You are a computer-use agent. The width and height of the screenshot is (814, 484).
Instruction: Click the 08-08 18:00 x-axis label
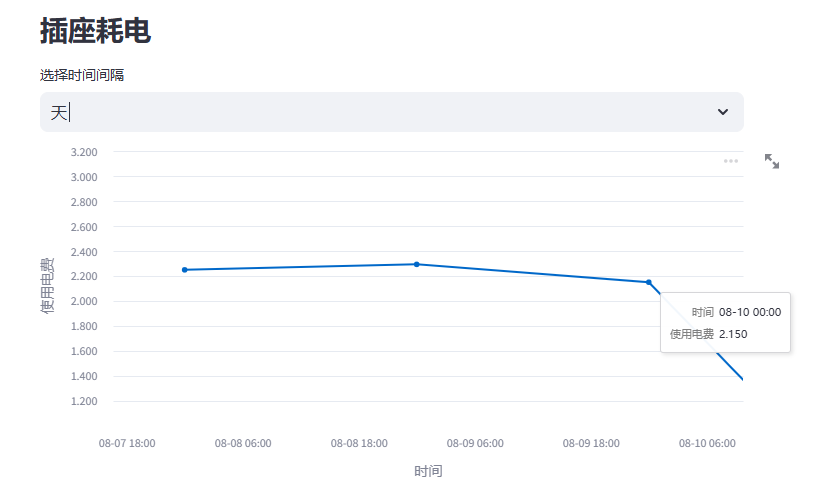pos(359,443)
